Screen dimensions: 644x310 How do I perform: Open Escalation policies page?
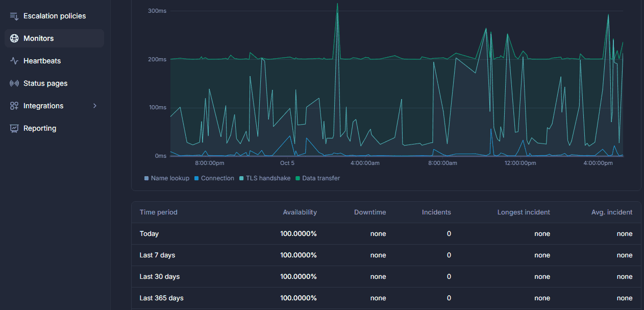[55, 16]
